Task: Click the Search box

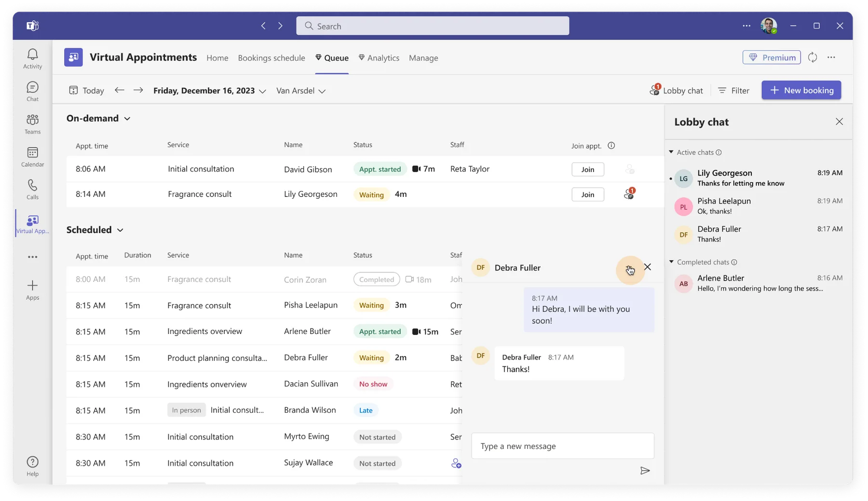Action: (x=433, y=26)
